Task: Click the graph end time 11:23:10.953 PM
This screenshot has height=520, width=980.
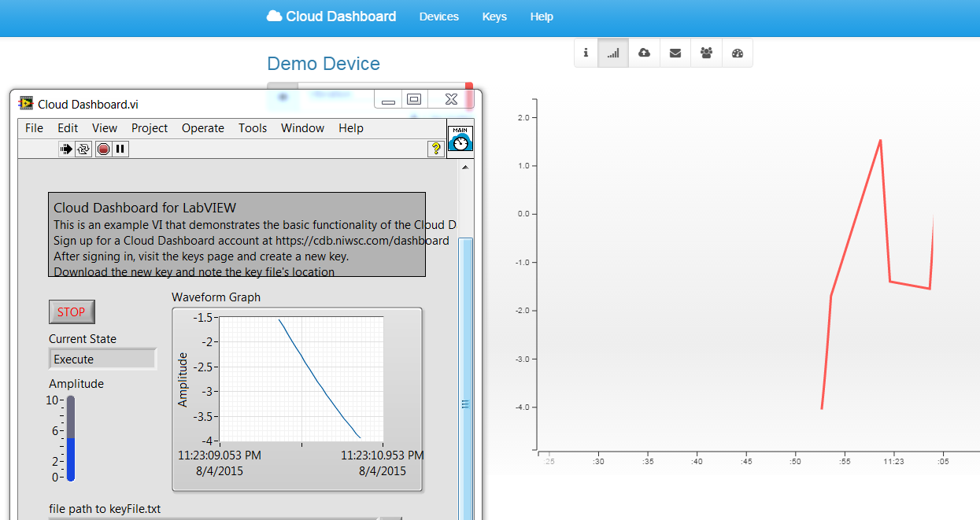Action: point(383,455)
